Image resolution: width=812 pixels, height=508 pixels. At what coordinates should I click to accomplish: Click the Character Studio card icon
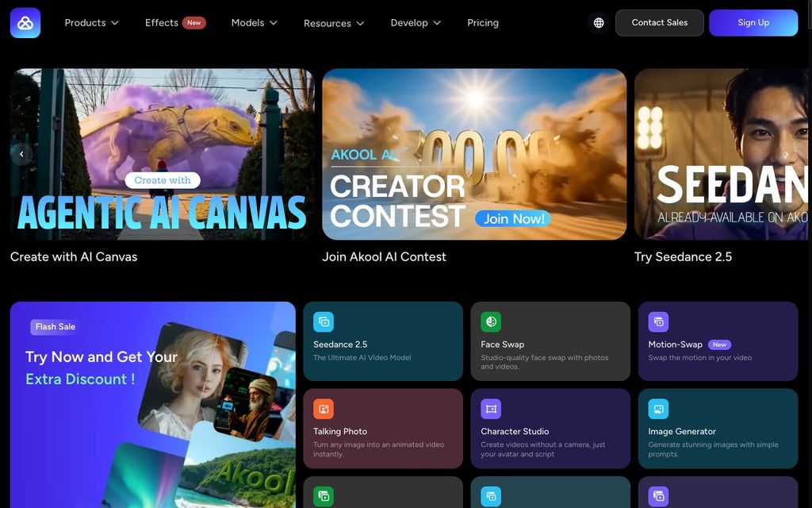[491, 409]
